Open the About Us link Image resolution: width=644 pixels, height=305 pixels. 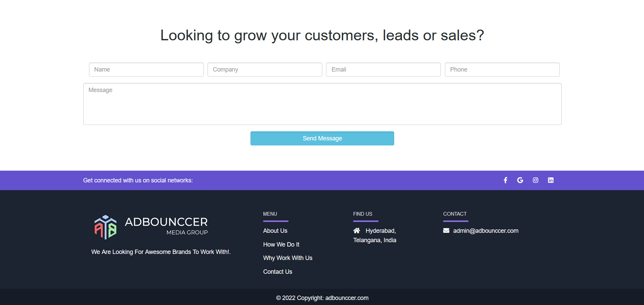(275, 231)
